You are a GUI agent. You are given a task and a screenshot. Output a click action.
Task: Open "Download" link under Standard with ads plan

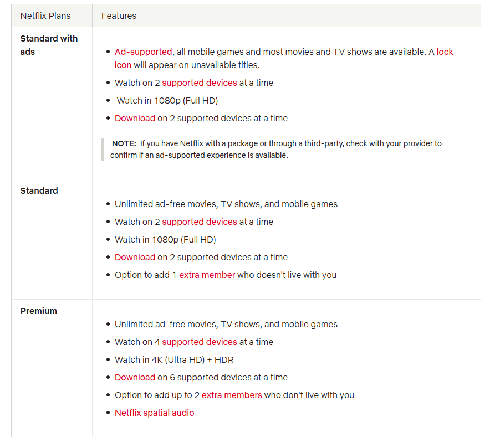click(x=135, y=119)
